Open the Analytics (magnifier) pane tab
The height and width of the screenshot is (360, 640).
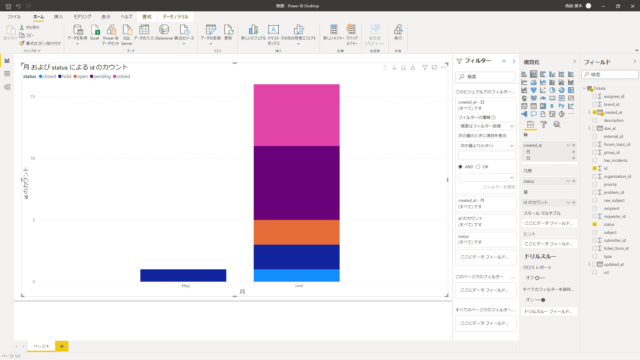pyautogui.click(x=557, y=125)
